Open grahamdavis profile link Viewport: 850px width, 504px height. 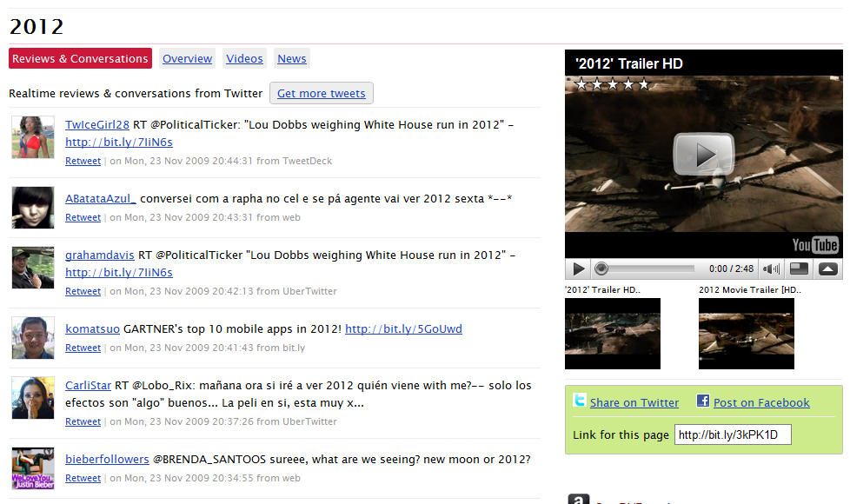[x=100, y=255]
